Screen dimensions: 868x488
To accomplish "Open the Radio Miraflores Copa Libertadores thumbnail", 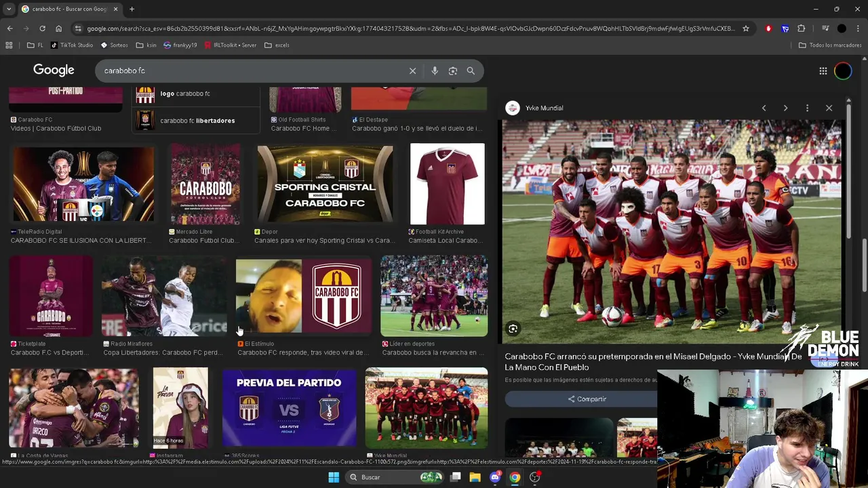I will point(164,296).
